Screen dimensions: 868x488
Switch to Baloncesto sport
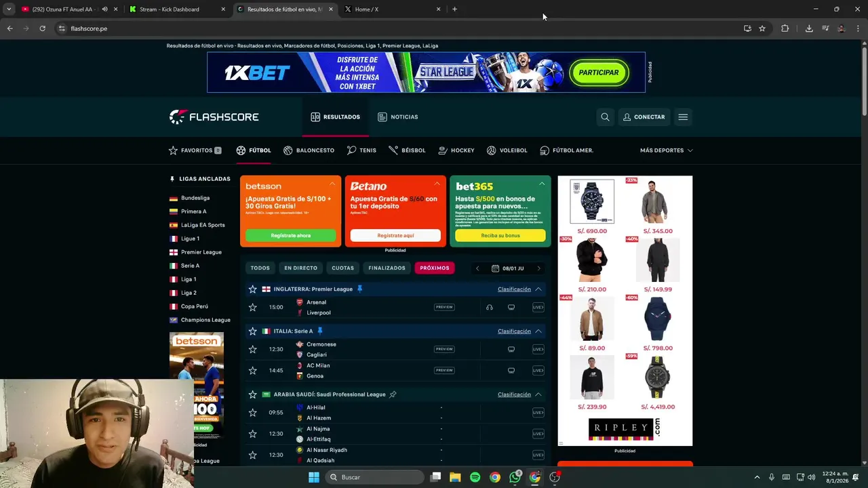(x=309, y=150)
